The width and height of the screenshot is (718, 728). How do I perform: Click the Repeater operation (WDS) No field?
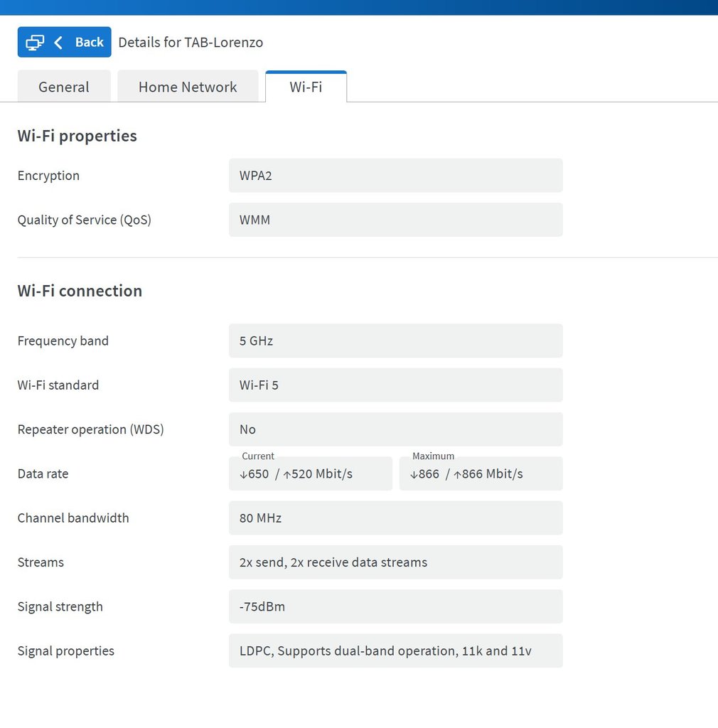396,429
